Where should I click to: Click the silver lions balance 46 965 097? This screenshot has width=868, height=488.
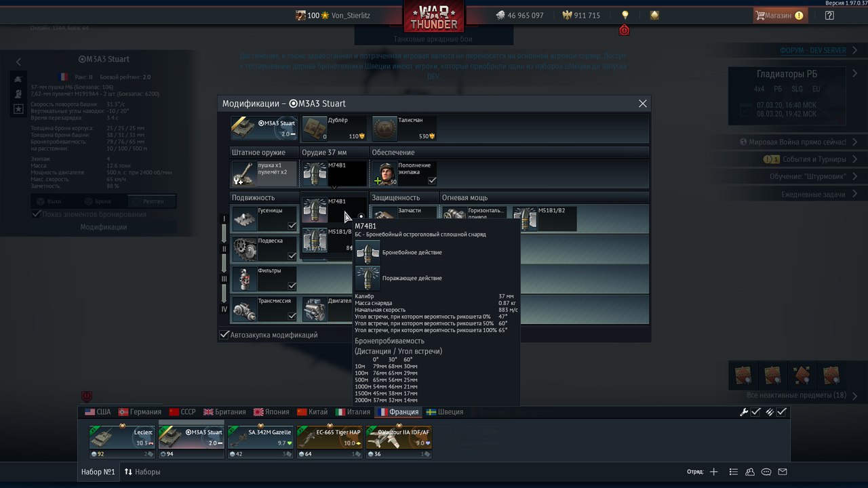[x=519, y=15]
